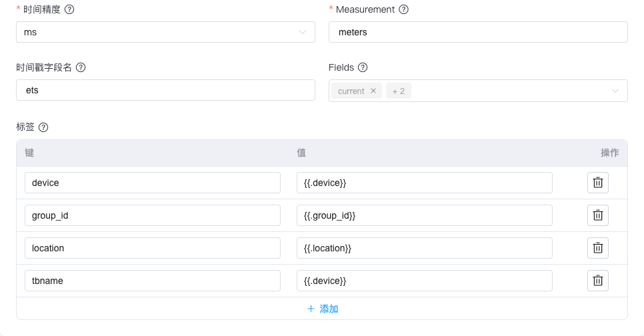This screenshot has width=644, height=336.
Task: Click the 值 column header
Action: 301,153
